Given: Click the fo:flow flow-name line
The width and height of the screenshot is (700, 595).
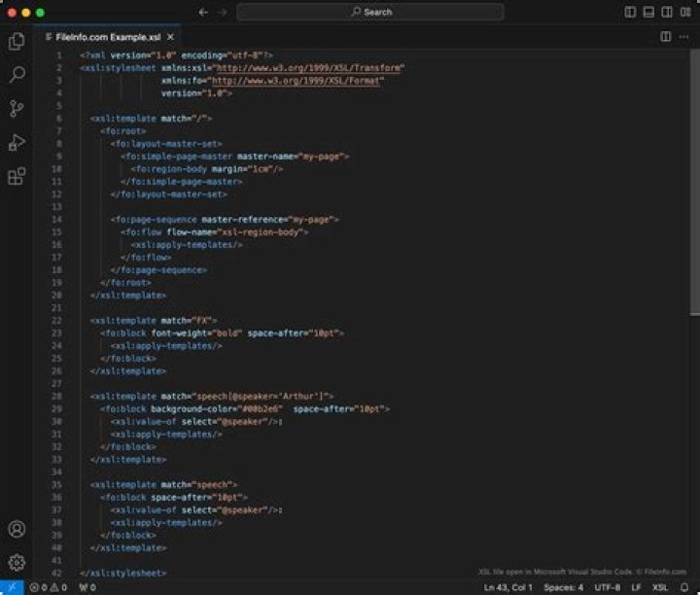Looking at the screenshot, I should 214,232.
